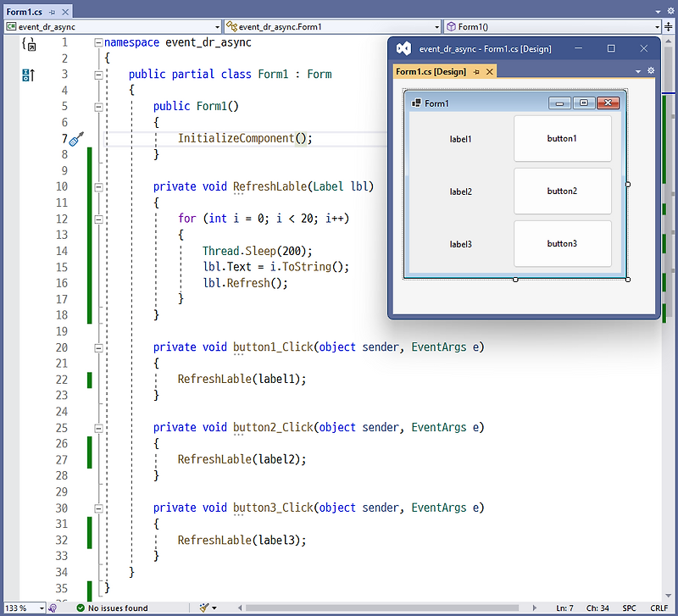Click button1 in the Form1 designer

pyautogui.click(x=563, y=139)
